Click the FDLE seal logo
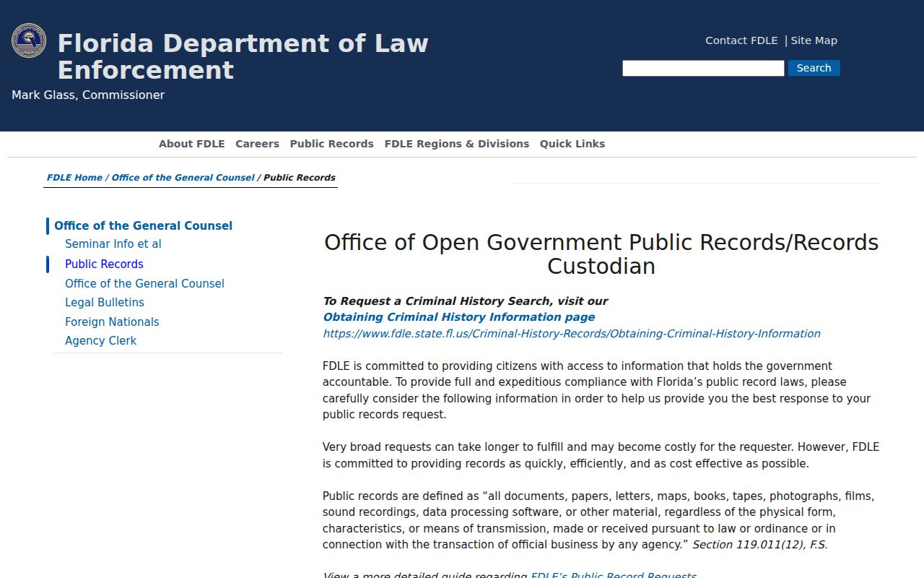Viewport: 924px width, 578px height. click(29, 40)
